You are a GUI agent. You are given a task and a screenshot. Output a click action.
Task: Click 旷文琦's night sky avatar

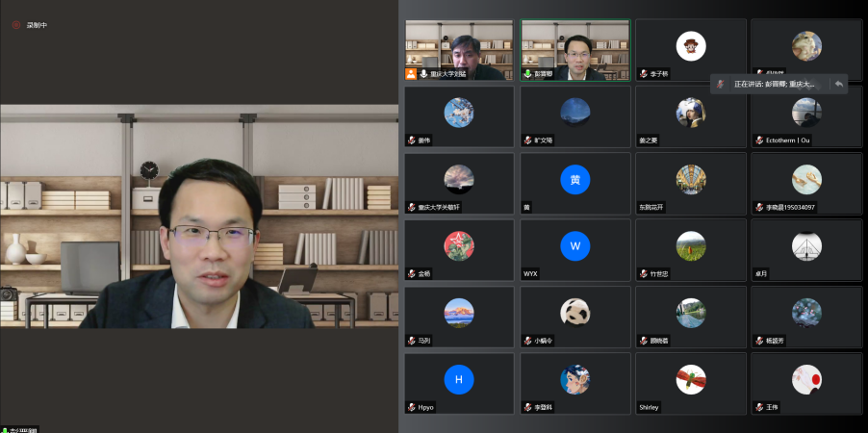[x=575, y=113]
